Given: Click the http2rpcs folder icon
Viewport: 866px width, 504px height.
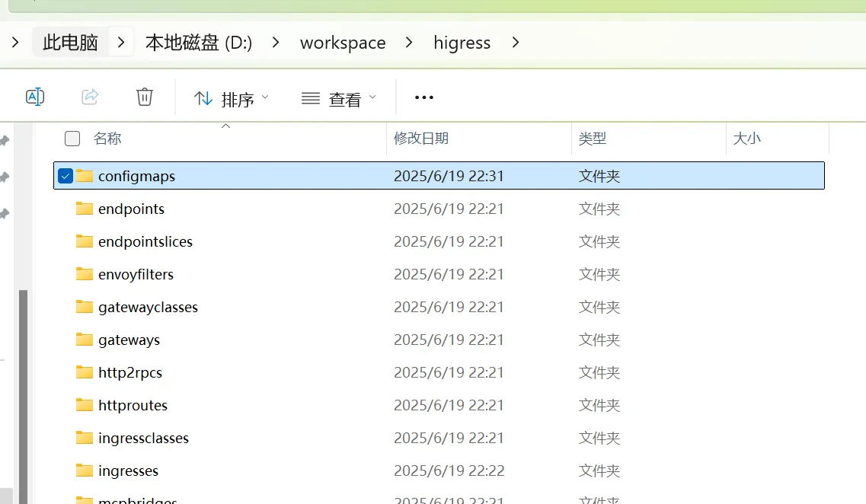Looking at the screenshot, I should click(85, 372).
